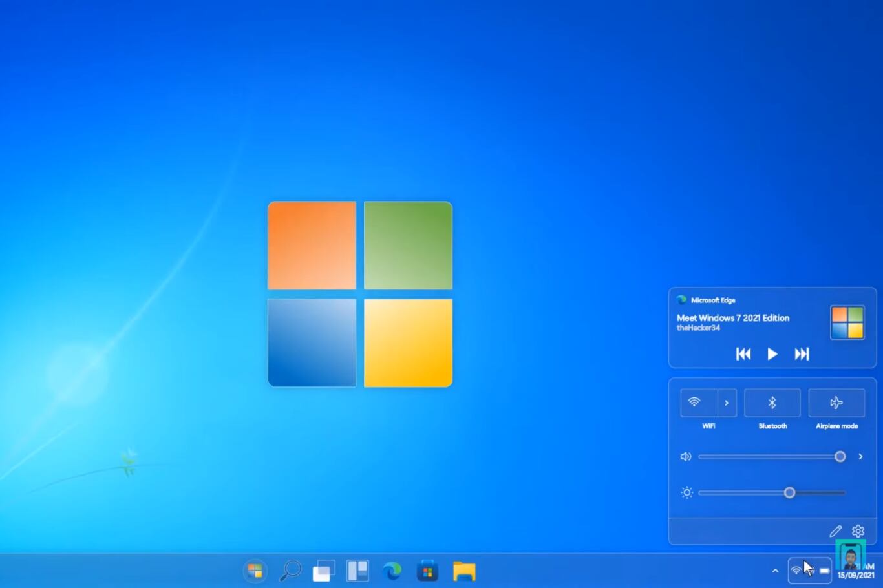Screen dimensions: 883x588
Task: Go back to previous media track
Action: coord(743,354)
